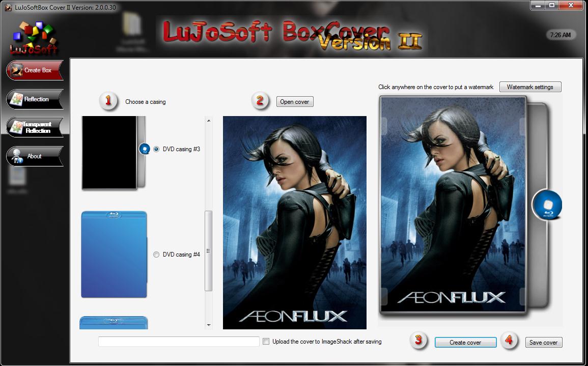Click the casing list scroll down arrow
This screenshot has height=366, width=588.
209,325
